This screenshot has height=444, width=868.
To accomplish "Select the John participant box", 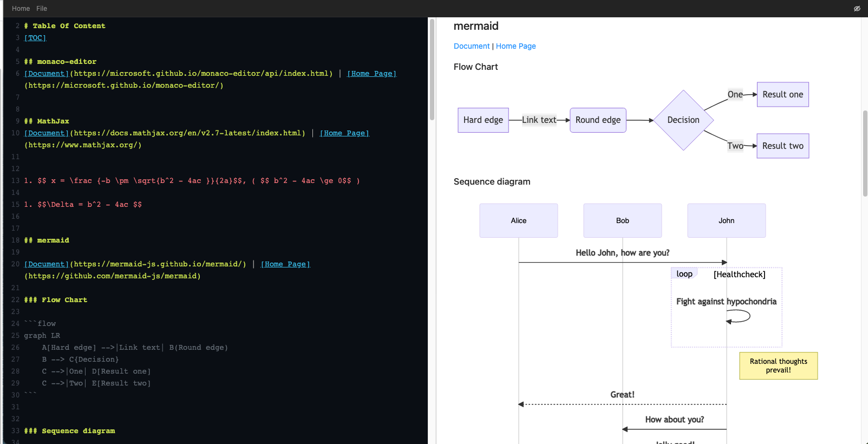I will [x=727, y=220].
